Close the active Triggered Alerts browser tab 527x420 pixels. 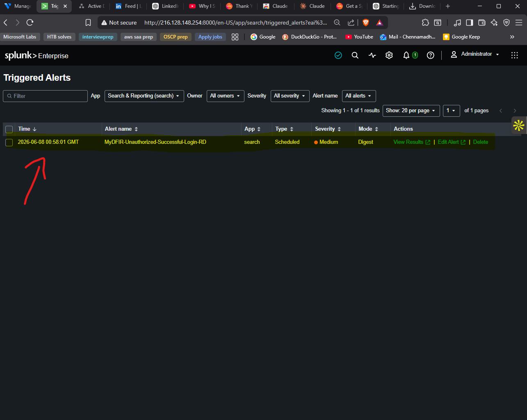(x=65, y=6)
